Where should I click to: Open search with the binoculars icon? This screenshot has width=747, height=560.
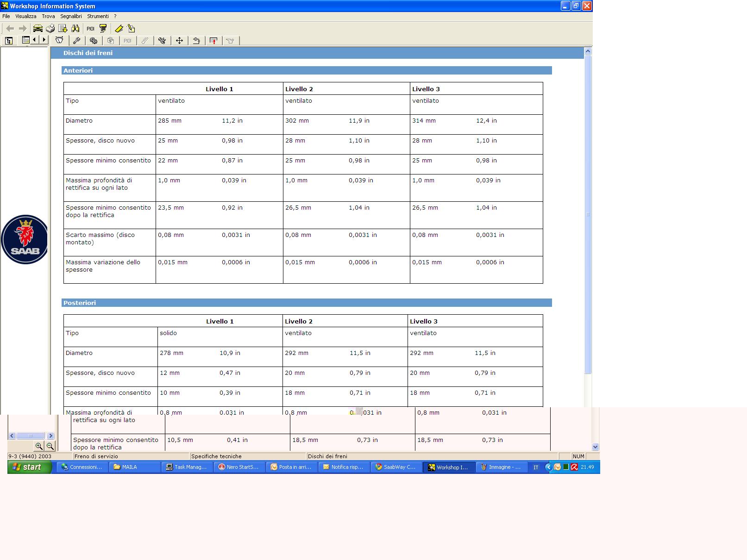75,29
